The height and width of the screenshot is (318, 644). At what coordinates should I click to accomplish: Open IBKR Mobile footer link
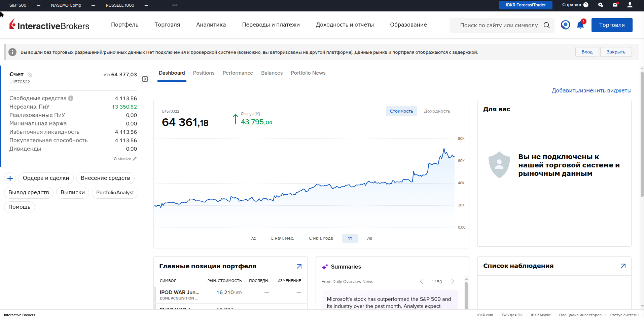point(541,315)
